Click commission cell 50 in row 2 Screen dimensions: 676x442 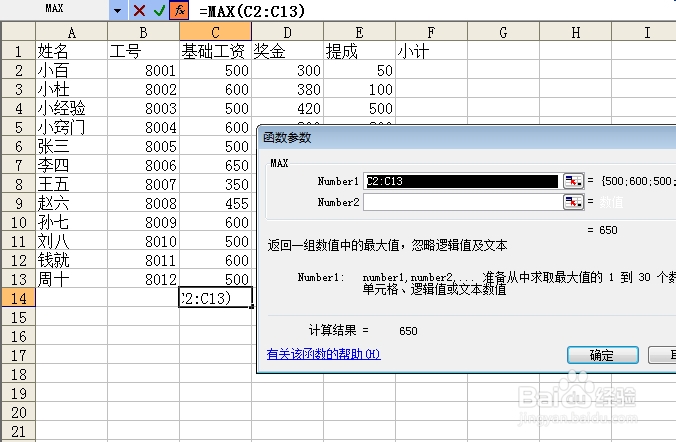[360, 70]
